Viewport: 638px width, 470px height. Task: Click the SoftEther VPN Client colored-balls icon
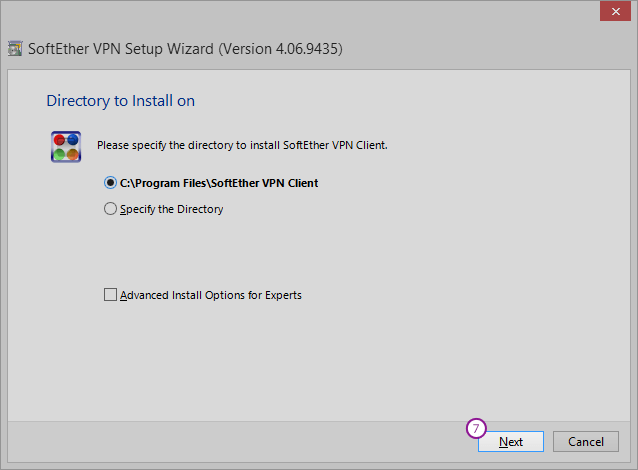coord(66,146)
